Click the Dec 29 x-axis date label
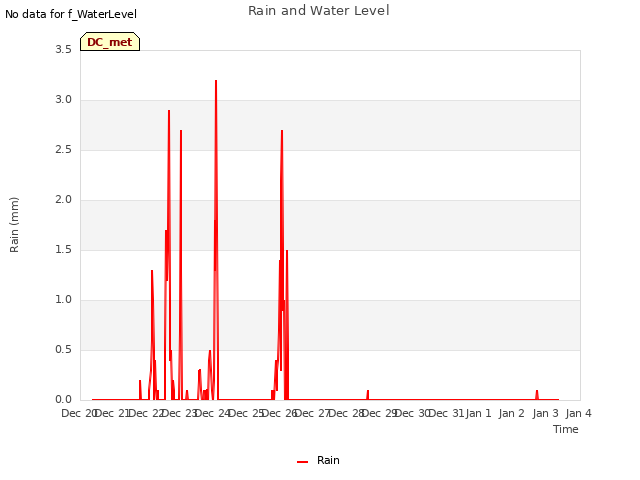This screenshot has height=480, width=640. (x=380, y=413)
